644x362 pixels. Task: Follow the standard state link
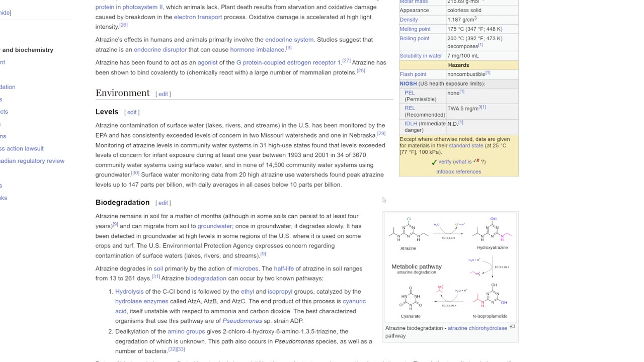point(466,146)
